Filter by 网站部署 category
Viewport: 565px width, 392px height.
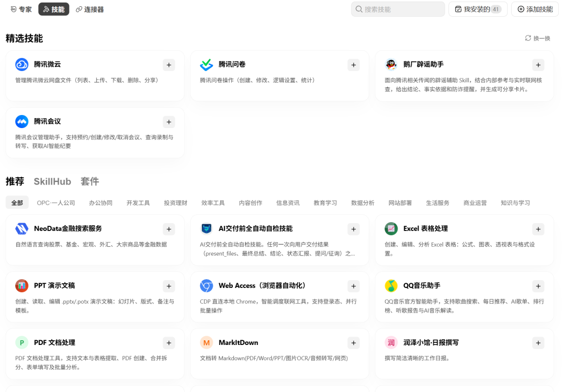(x=400, y=203)
